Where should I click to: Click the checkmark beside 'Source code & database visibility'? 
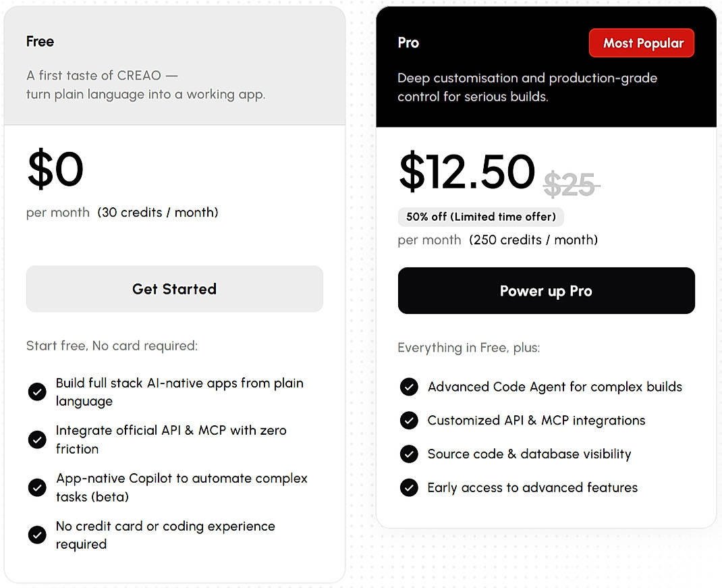pos(409,454)
